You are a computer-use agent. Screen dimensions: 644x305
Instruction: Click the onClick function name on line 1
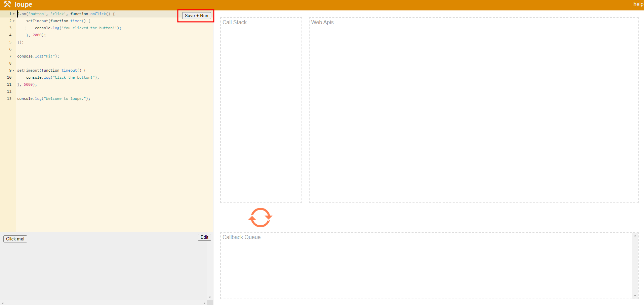pyautogui.click(x=98, y=14)
